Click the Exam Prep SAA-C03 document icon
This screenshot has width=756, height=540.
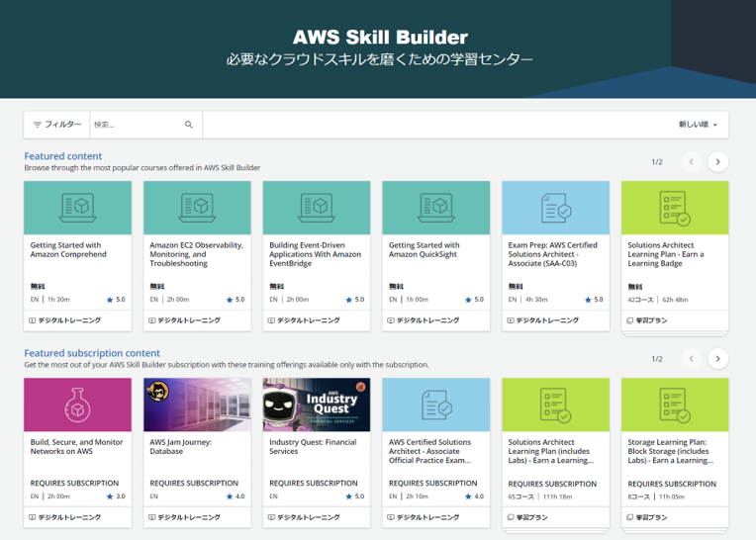[556, 208]
